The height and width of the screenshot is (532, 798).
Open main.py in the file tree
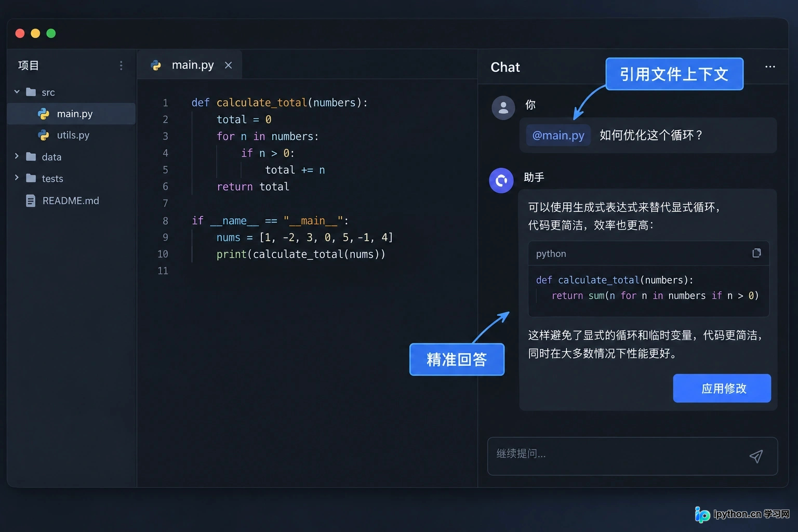(72, 114)
